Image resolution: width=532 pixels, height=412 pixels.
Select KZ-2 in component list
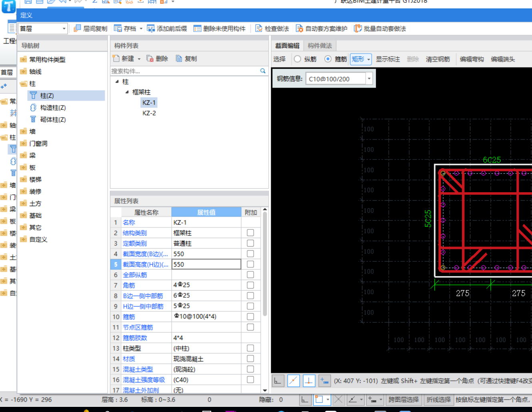coord(149,113)
